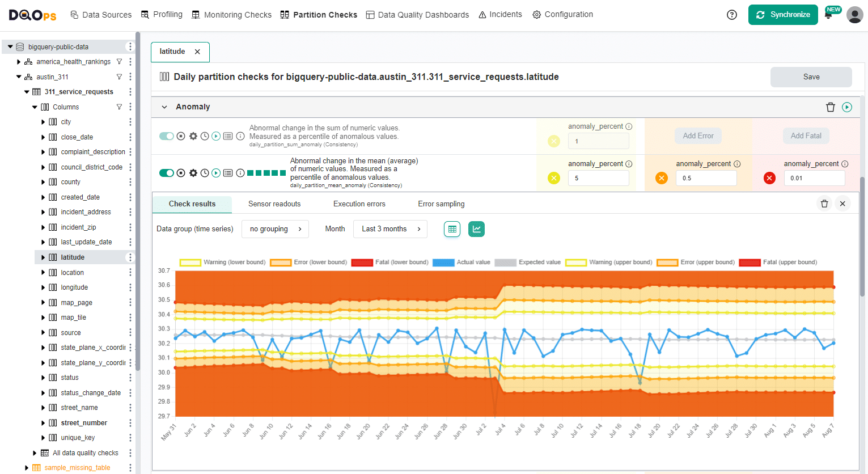868x474 pixels.
Task: Collapse the Anomaly category chevron
Action: pyautogui.click(x=164, y=107)
